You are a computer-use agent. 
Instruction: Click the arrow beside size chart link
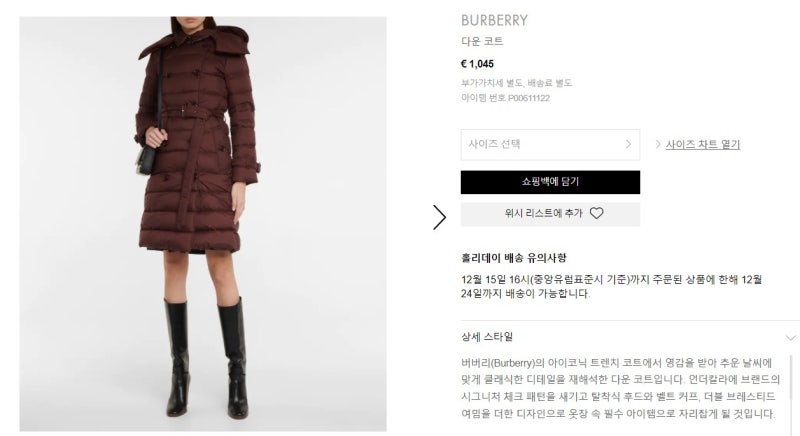coord(658,144)
